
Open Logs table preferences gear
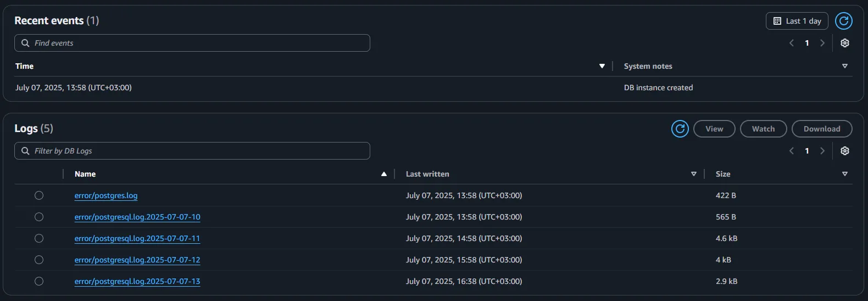(x=845, y=151)
